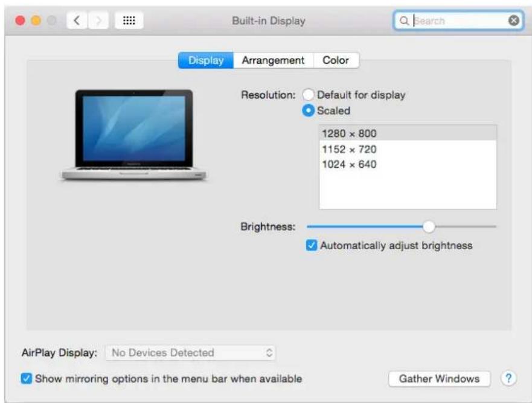Screen dimensions: 532x403
Task: Close the window with the red button
Action: (21, 21)
